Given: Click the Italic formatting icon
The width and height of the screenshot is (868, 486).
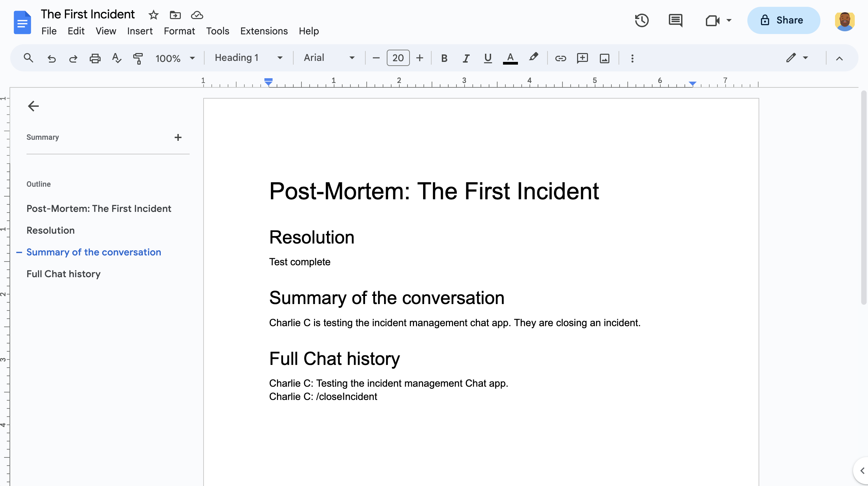Looking at the screenshot, I should click(x=465, y=58).
